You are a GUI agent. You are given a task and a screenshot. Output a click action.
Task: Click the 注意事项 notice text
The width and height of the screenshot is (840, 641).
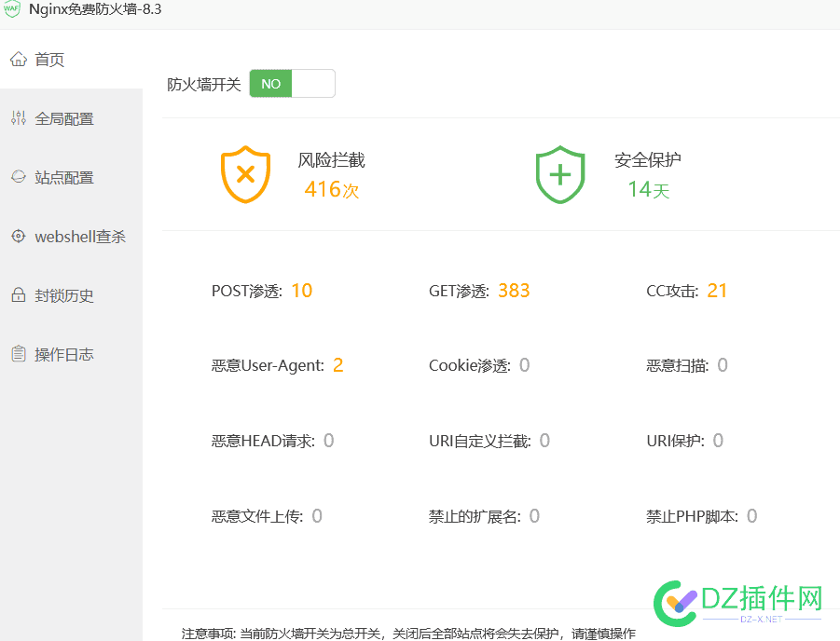(408, 634)
